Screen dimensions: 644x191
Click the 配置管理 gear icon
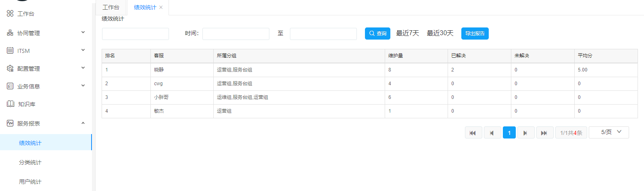pos(10,68)
